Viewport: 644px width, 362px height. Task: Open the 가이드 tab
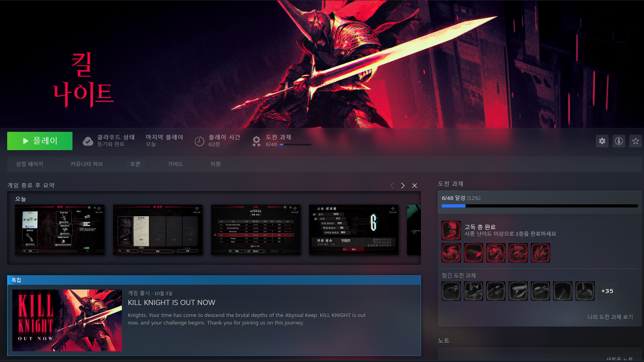(175, 164)
